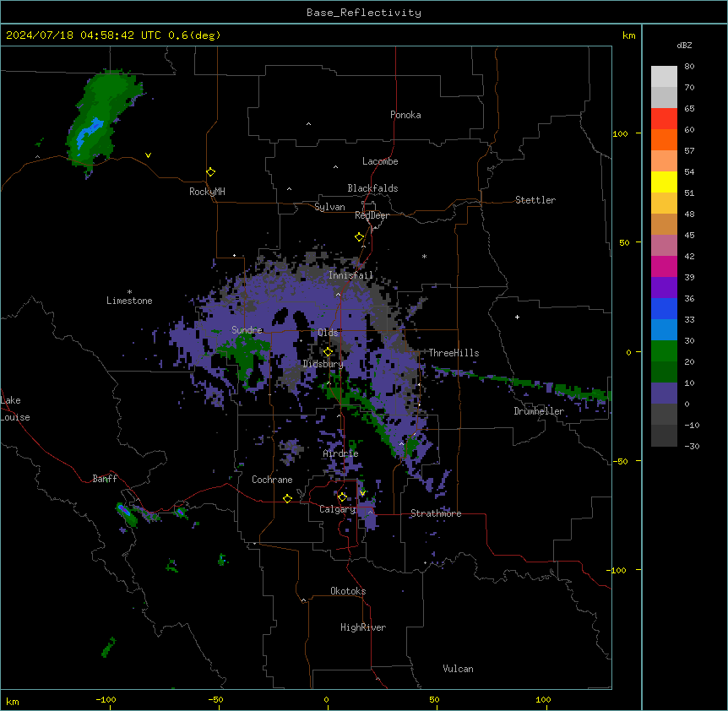Click the asterisk marker east of RedDeer
Screen dimensions: 728x711
pyautogui.click(x=424, y=256)
